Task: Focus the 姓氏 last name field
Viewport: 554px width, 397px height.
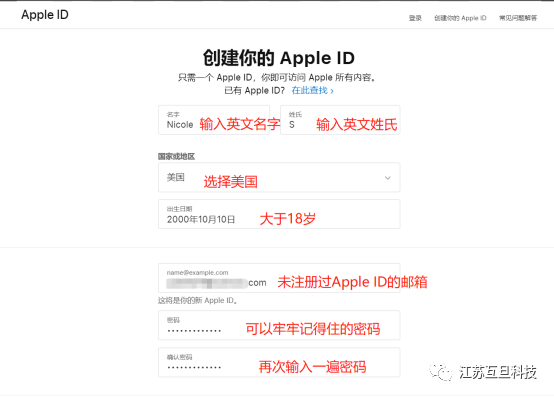Action: [x=340, y=120]
